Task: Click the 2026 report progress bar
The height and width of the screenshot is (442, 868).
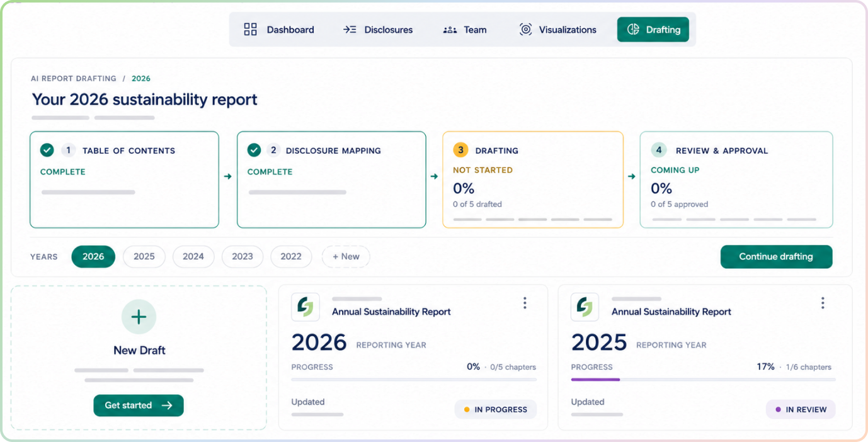Action: [x=414, y=380]
